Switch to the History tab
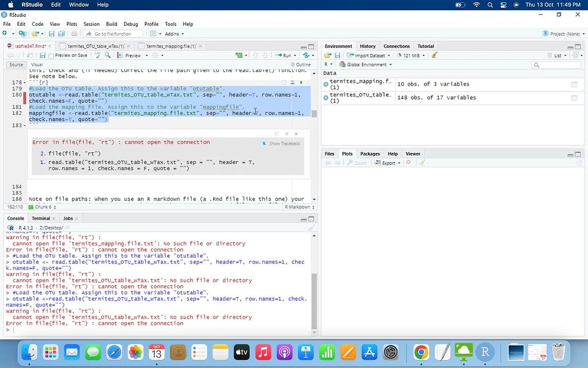 tap(367, 46)
